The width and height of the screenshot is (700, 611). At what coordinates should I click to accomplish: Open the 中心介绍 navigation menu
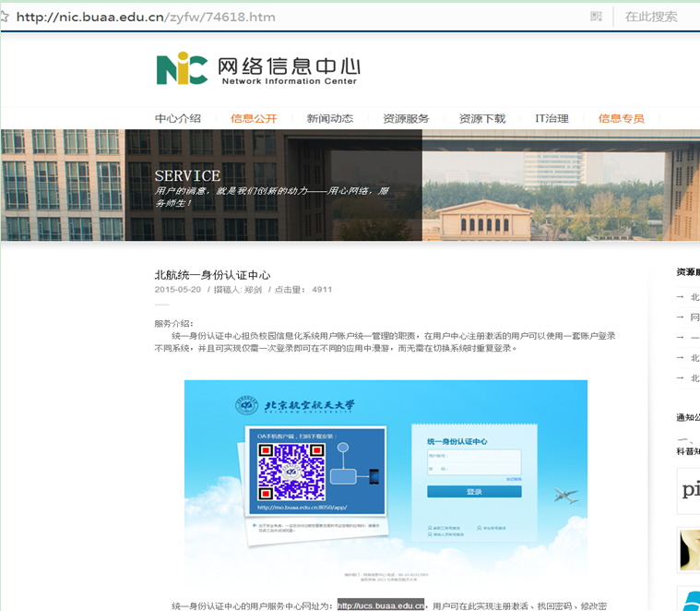pos(177,118)
